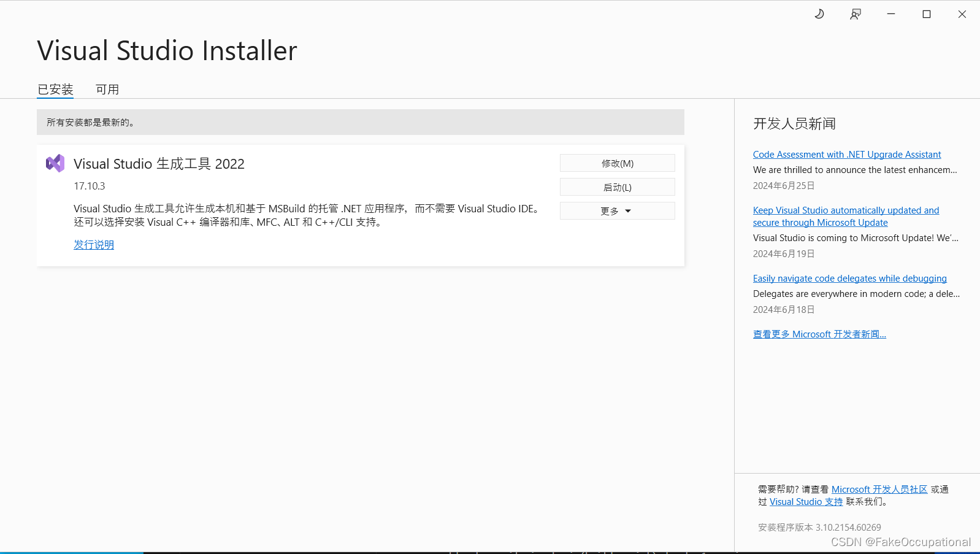Open the send feedback icon
Image resolution: width=980 pixels, height=554 pixels.
click(x=856, y=14)
